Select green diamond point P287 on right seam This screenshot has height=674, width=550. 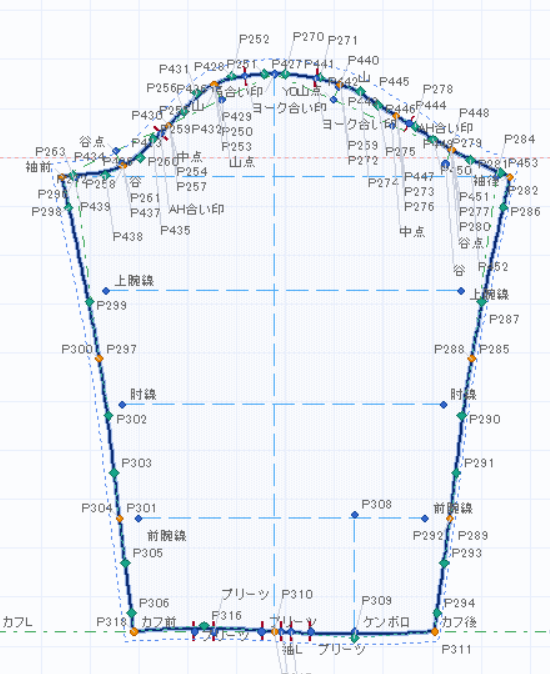482,303
